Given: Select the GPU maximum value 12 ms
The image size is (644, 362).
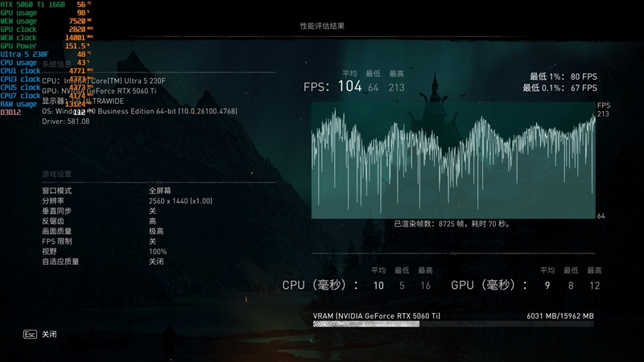Looking at the screenshot, I should coord(595,286).
